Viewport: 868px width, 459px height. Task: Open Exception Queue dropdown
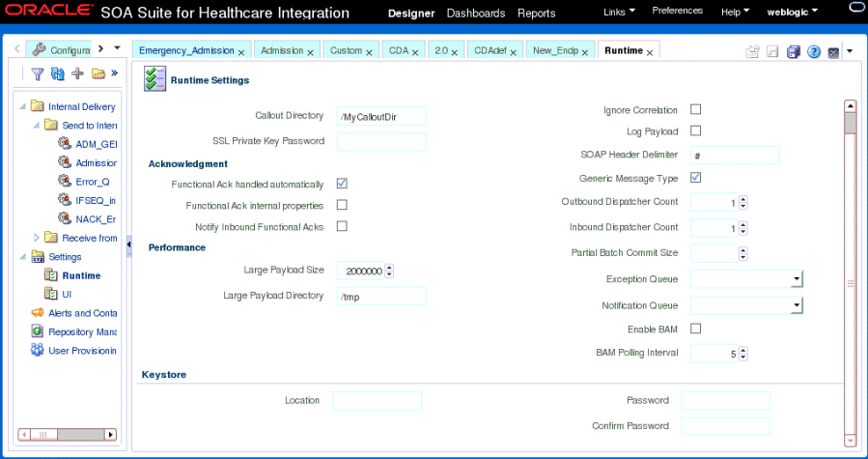tap(797, 279)
